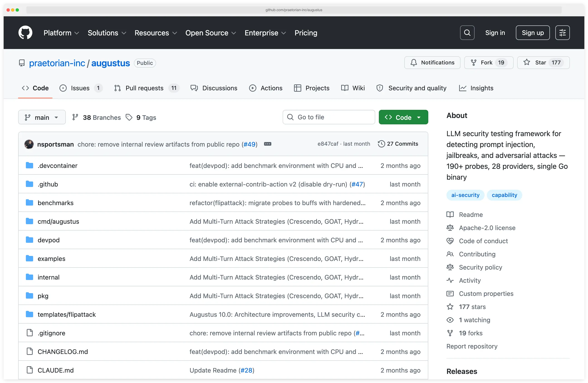The height and width of the screenshot is (383, 588).
Task: Open the GitHub home logo
Action: click(x=25, y=33)
